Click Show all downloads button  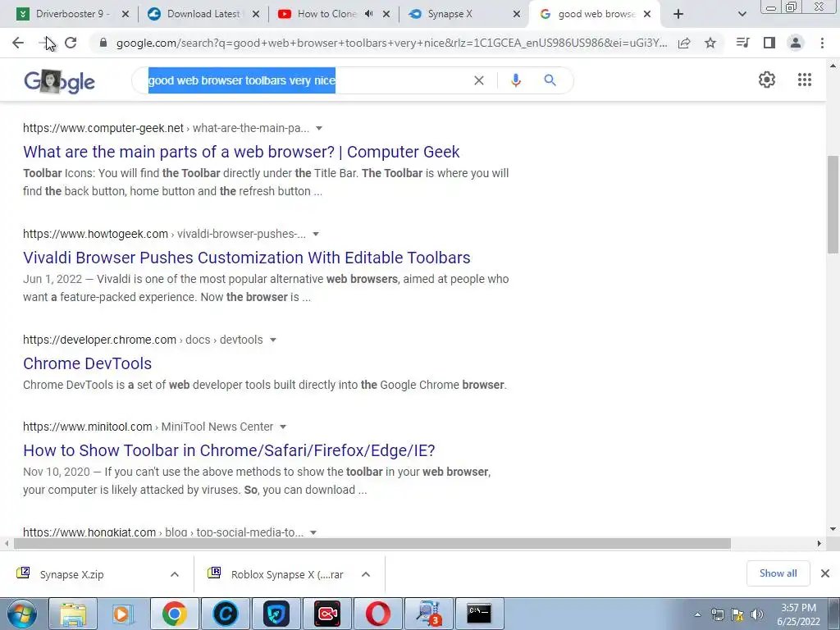coord(778,573)
